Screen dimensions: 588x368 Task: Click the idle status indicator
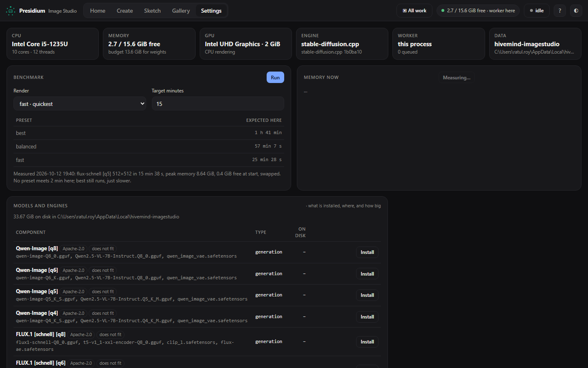point(537,11)
